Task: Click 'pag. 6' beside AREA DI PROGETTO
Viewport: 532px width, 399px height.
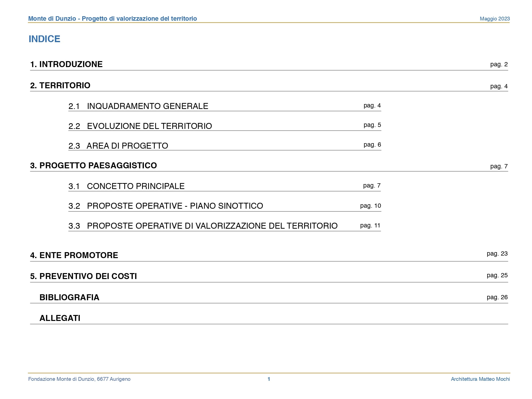Action: coord(372,145)
